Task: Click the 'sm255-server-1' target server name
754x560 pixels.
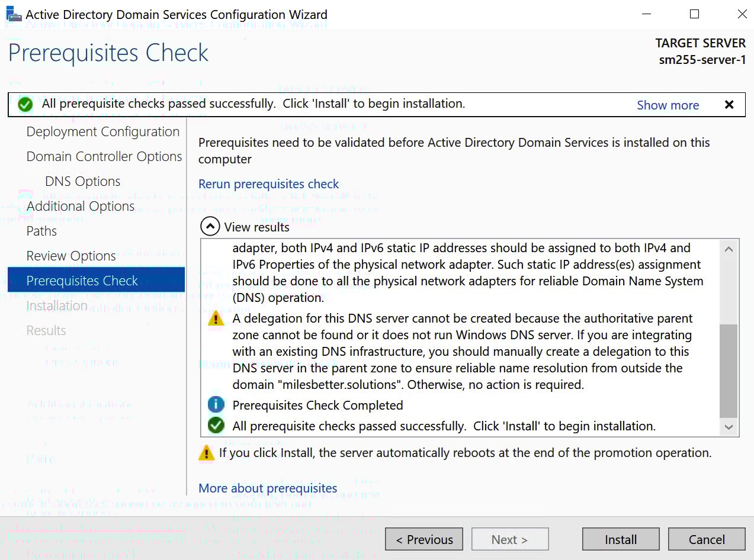Action: (702, 60)
